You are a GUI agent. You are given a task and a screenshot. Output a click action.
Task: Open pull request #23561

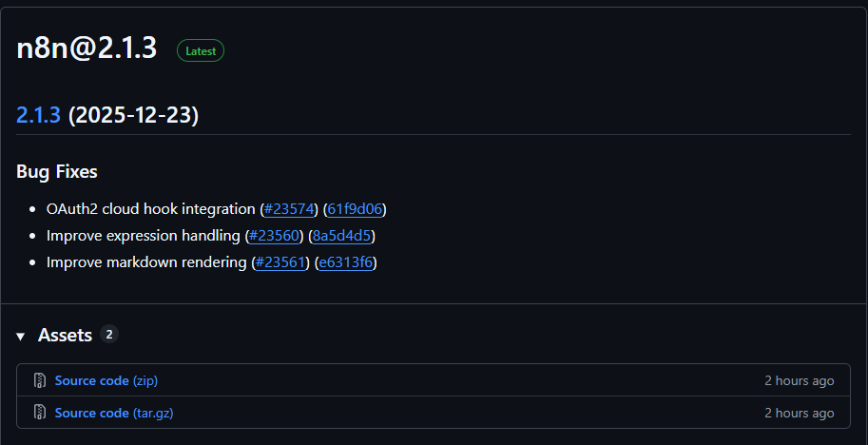click(x=280, y=261)
